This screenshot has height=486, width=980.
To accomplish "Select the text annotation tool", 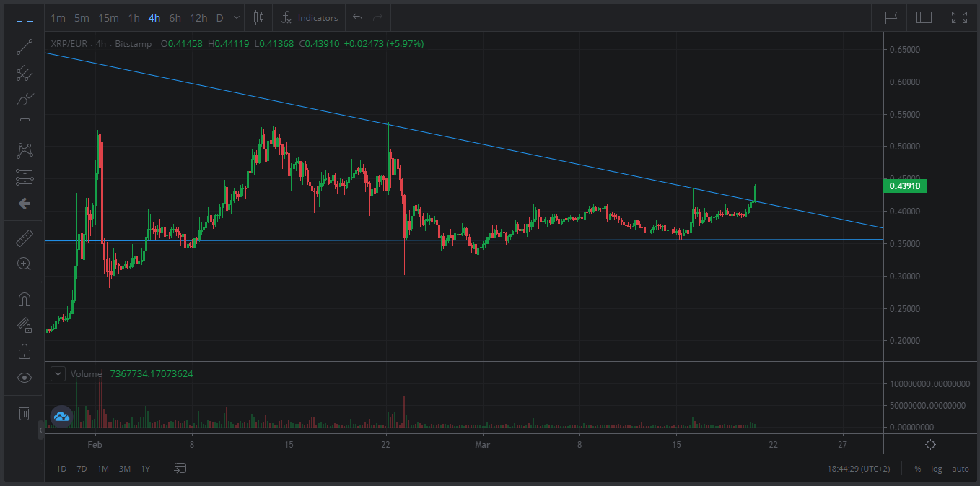I will (x=25, y=125).
